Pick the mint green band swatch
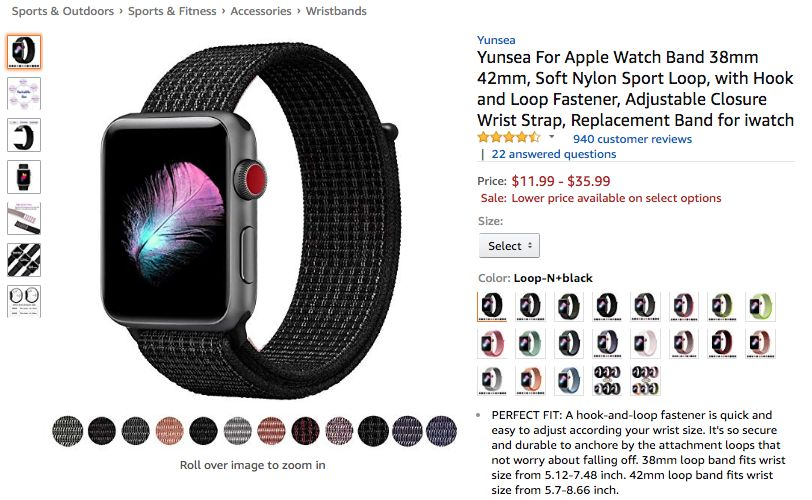This screenshot has height=500, width=812. pyautogui.click(x=530, y=344)
